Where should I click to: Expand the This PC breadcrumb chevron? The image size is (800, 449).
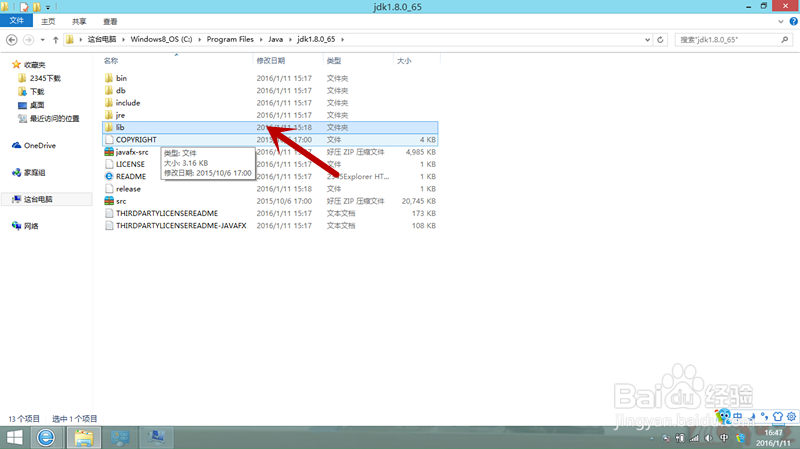pos(123,39)
